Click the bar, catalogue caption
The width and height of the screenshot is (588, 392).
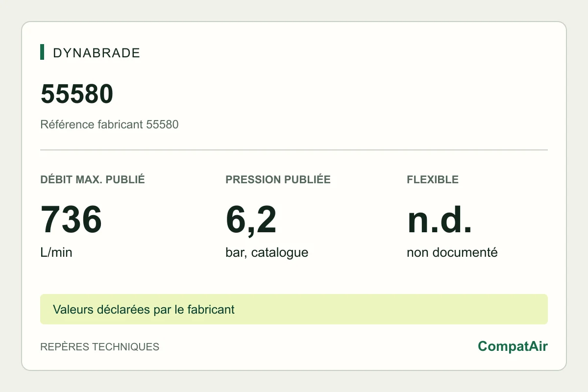coord(267,253)
